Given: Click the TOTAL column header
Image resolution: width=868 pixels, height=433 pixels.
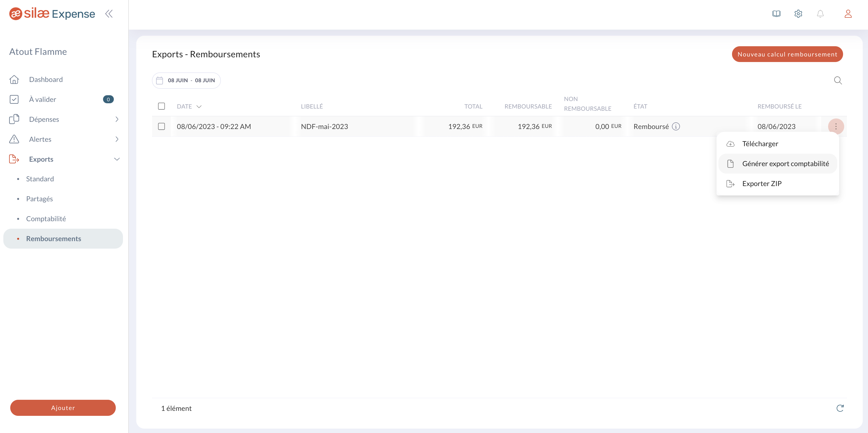Looking at the screenshot, I should (473, 106).
